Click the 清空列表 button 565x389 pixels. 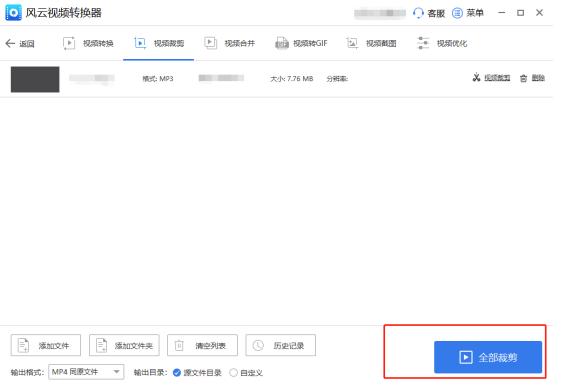(x=202, y=345)
